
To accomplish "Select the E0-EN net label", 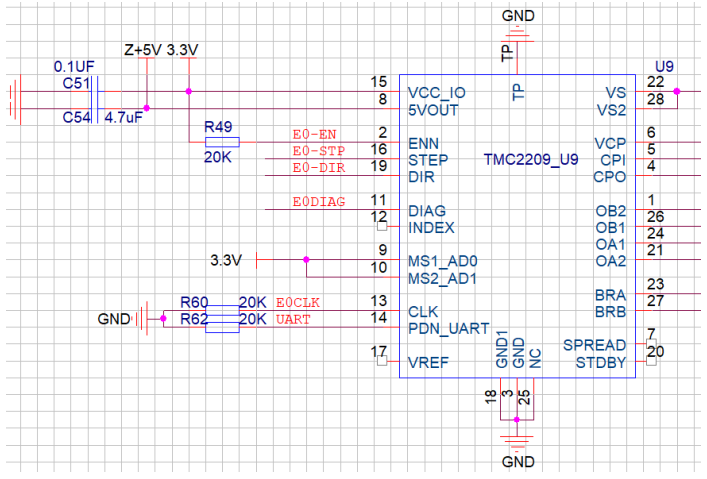I will [315, 134].
